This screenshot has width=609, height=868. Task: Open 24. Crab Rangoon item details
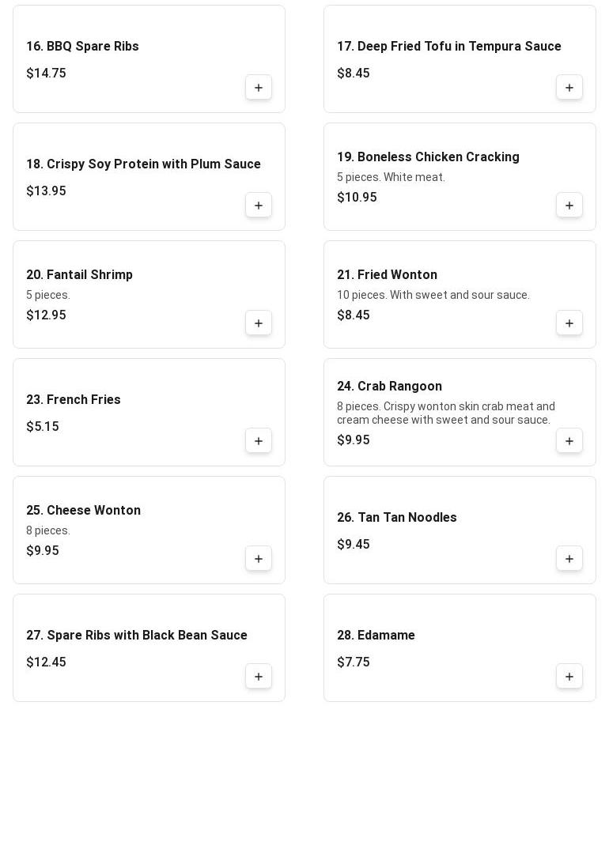tap(389, 387)
